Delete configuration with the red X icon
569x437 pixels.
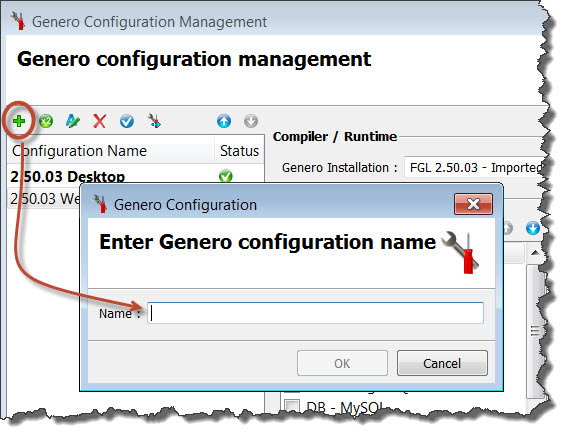[x=99, y=121]
